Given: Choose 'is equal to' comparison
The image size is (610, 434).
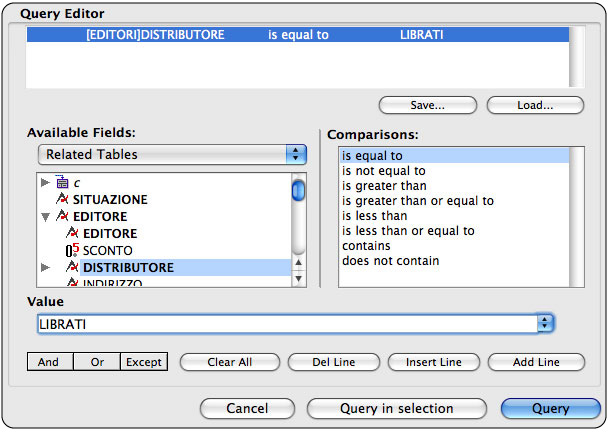Looking at the screenshot, I should pos(454,156).
